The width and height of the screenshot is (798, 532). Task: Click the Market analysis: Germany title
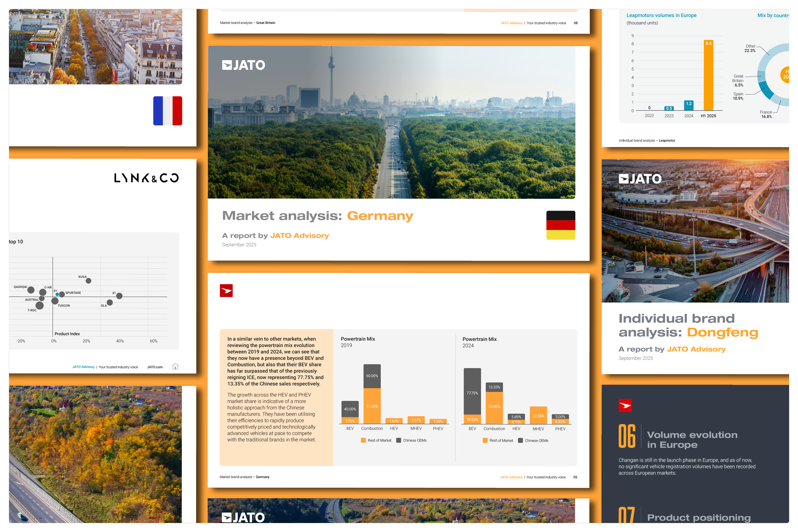(x=317, y=216)
